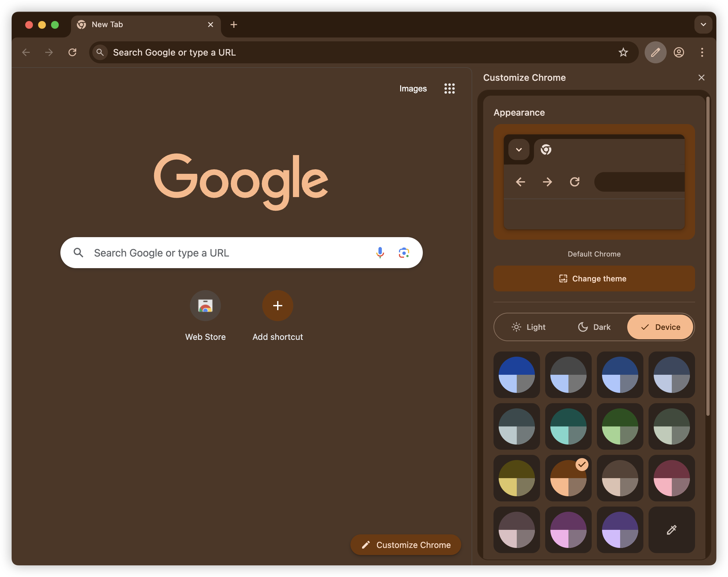Pick the slate blue-gray swatch in first row

[671, 375]
